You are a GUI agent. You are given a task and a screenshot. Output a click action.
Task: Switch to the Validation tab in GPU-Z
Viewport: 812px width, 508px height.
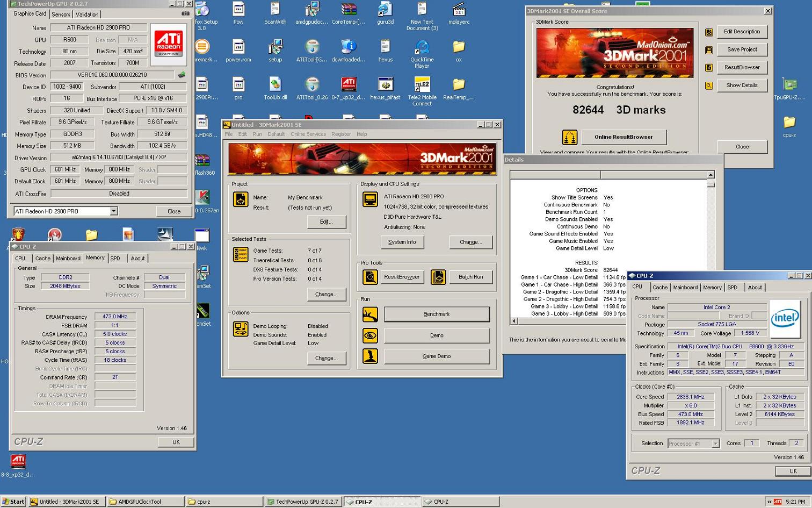(87, 15)
